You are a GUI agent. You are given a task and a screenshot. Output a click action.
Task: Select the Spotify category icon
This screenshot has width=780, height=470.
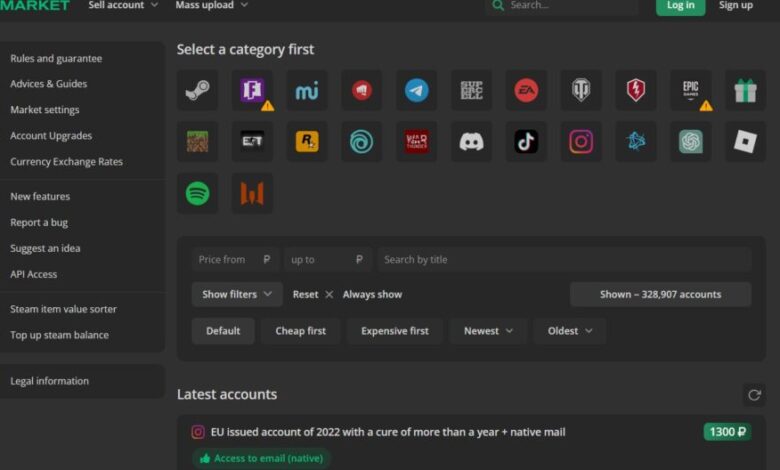pos(197,193)
